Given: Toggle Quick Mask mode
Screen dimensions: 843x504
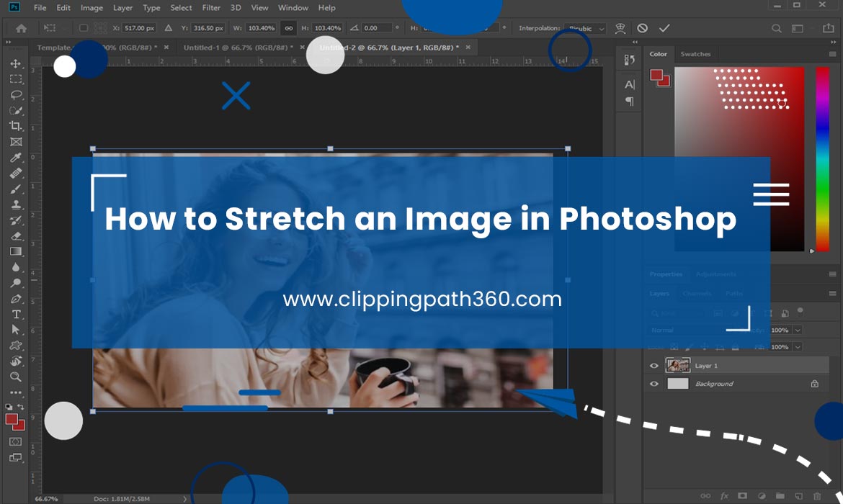Looking at the screenshot, I should tap(16, 441).
